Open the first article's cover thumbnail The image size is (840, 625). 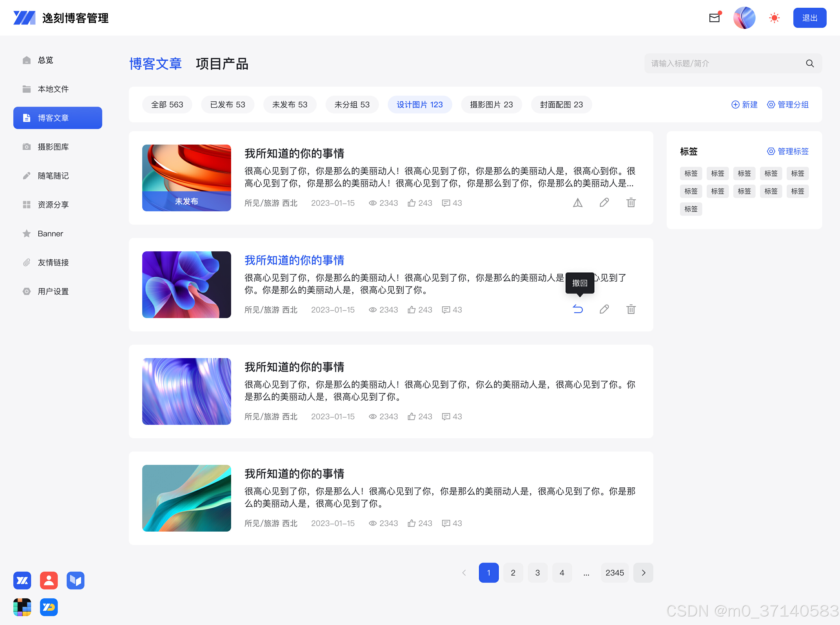tap(186, 177)
